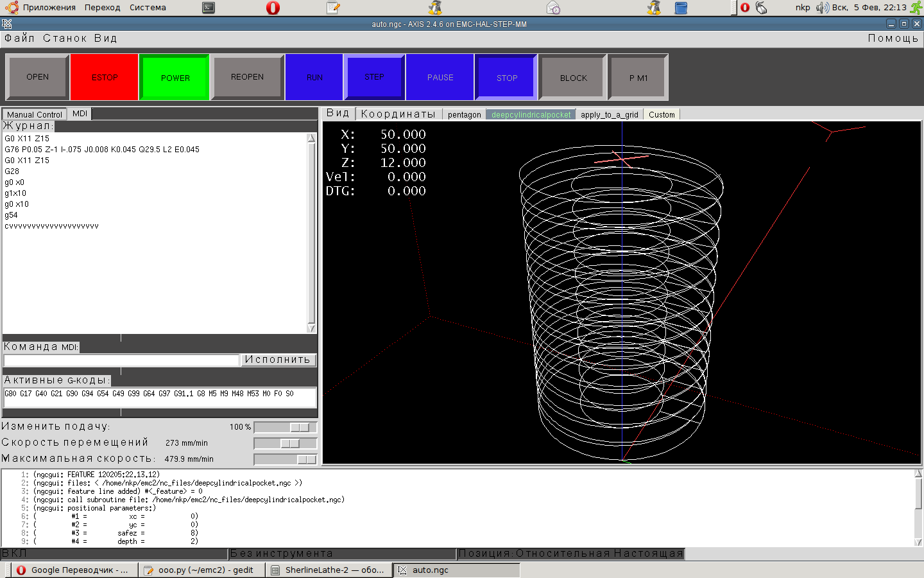The height and width of the screenshot is (578, 924).
Task: Toggle the BLOCK delete button
Action: tap(573, 78)
